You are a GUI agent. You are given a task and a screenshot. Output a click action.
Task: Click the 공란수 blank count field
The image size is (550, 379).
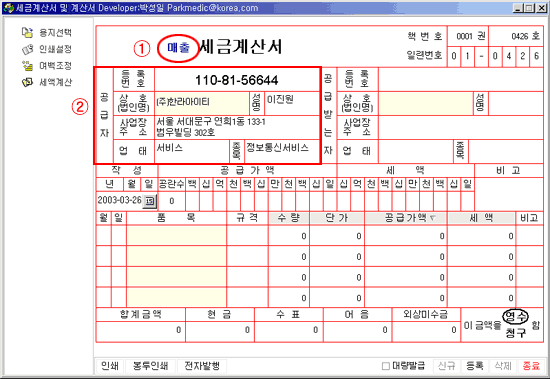[172, 201]
